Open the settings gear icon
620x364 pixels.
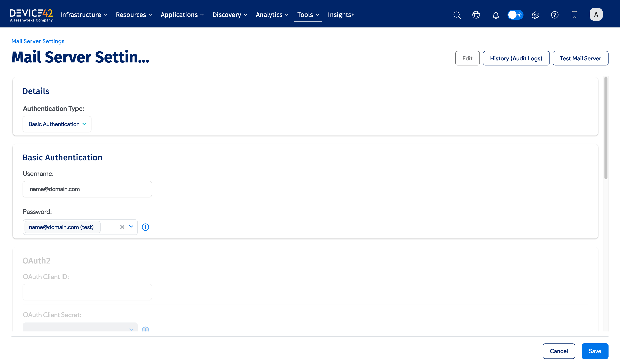(535, 15)
